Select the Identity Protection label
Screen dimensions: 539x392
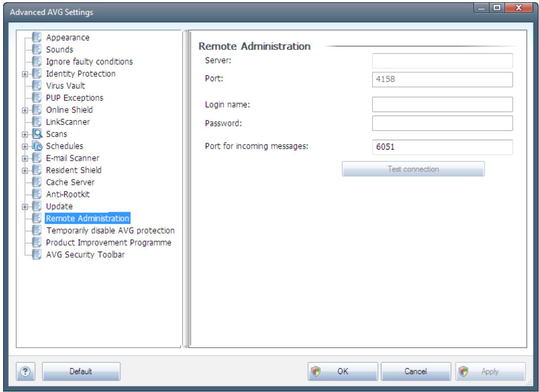[81, 74]
